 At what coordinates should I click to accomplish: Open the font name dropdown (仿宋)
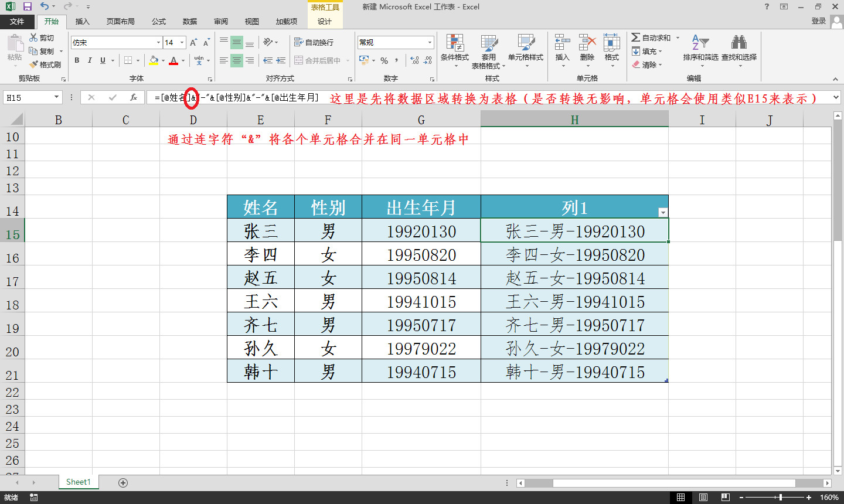[158, 42]
